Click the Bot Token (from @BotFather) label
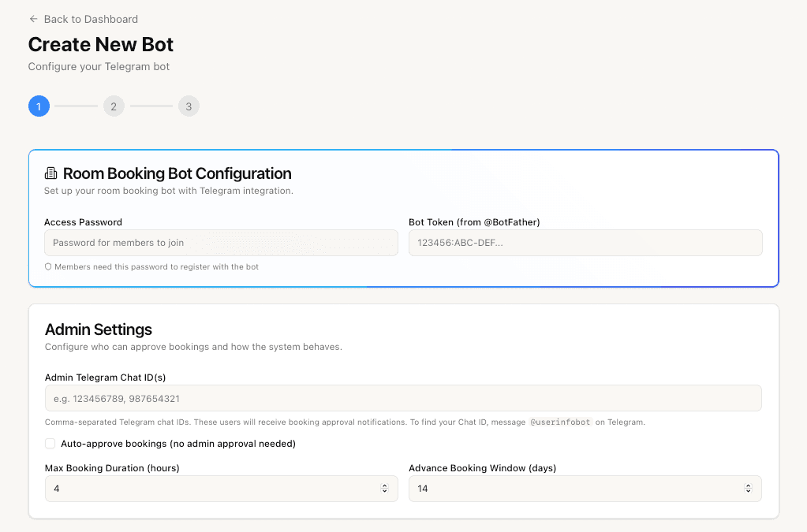Image resolution: width=807 pixels, height=532 pixels. click(x=474, y=222)
